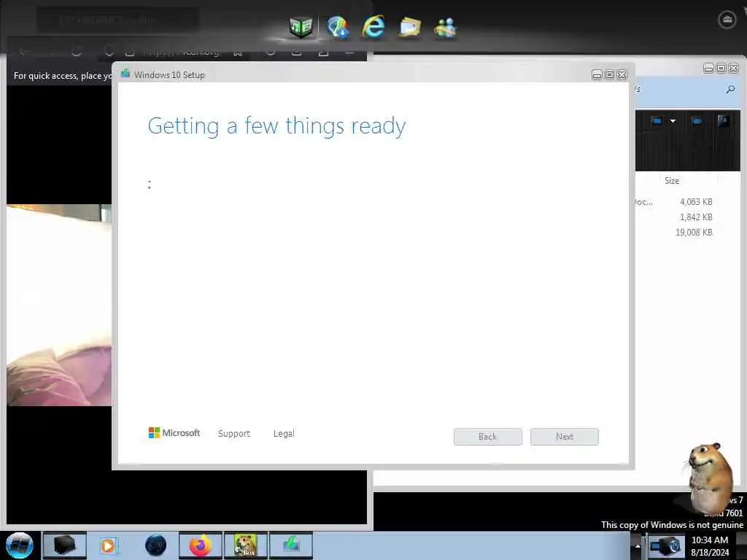Open the Support link in Setup
This screenshot has width=747, height=560.
(x=234, y=433)
